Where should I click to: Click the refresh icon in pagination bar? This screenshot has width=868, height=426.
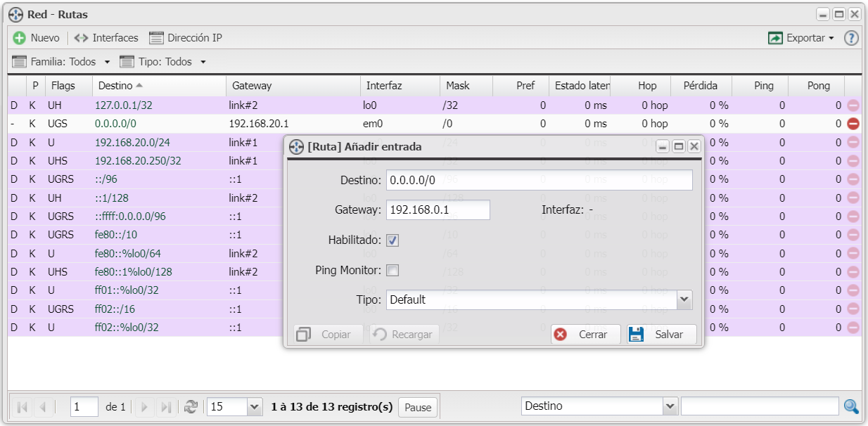coord(191,406)
